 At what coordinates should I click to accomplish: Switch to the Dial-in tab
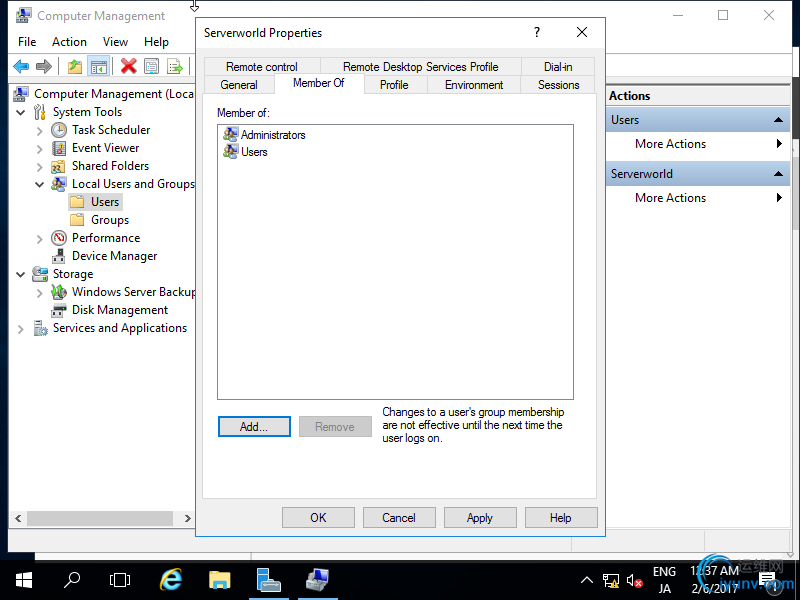558,67
